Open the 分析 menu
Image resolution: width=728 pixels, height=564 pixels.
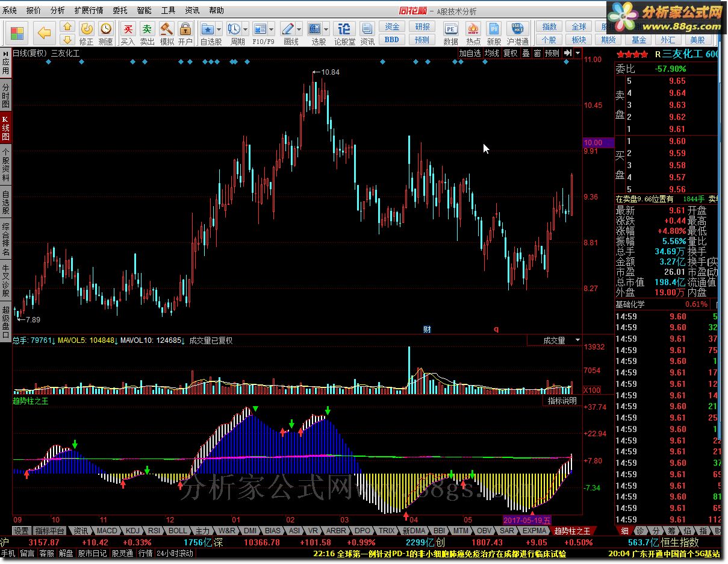(x=58, y=10)
